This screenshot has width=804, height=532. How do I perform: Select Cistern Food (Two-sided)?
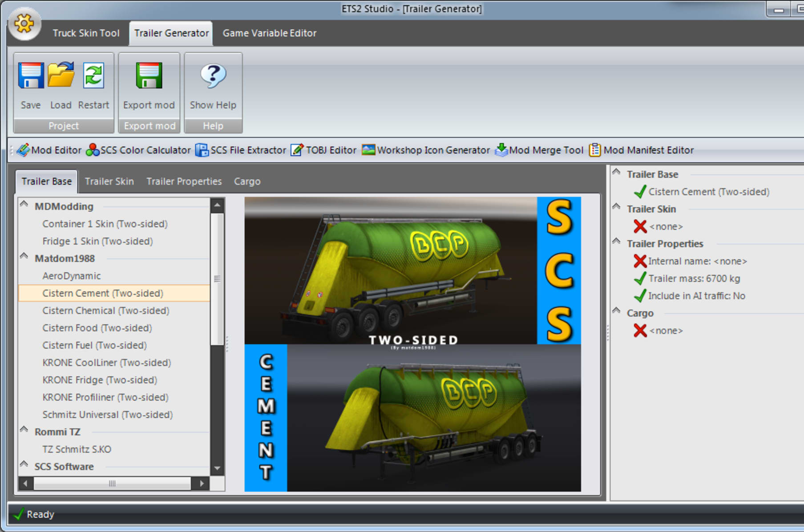pyautogui.click(x=97, y=328)
